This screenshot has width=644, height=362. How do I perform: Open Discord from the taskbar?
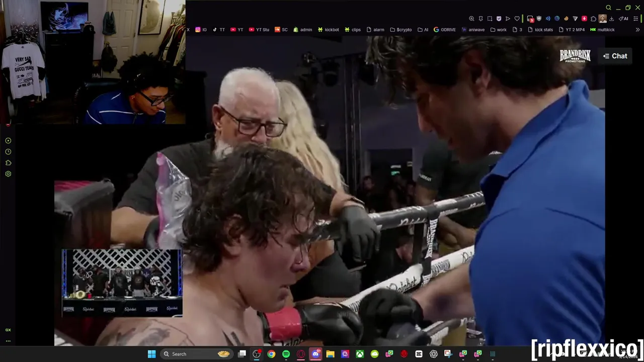[x=315, y=354]
